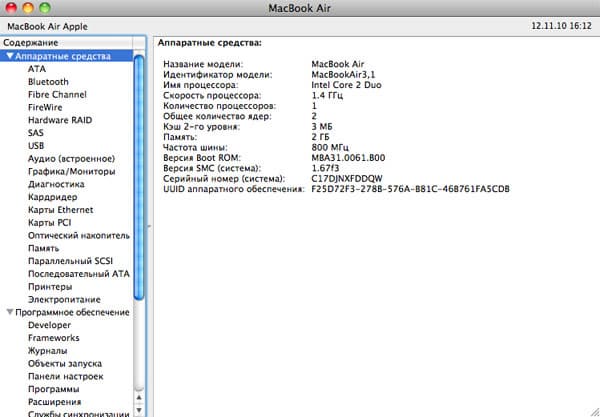Click the red close window button

[11, 8]
